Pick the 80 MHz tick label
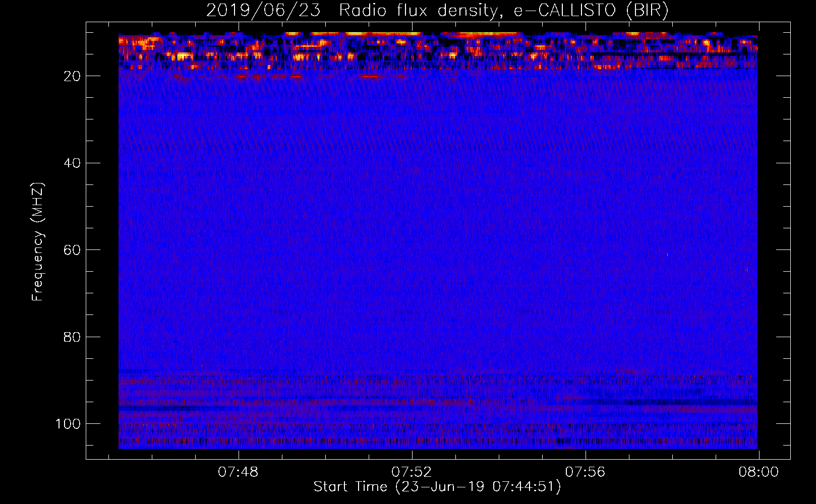 coord(72,337)
